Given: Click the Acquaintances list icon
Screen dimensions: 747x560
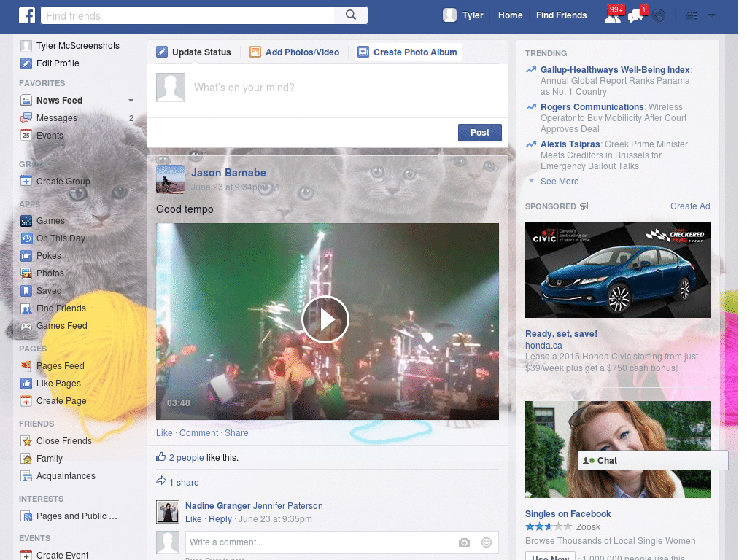Looking at the screenshot, I should pyautogui.click(x=26, y=476).
